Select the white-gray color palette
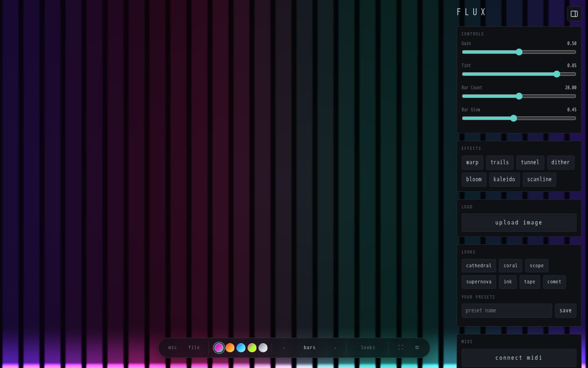 (x=263, y=348)
